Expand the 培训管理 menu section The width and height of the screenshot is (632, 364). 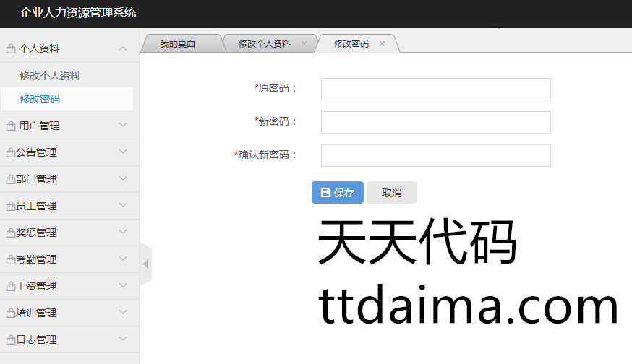click(x=123, y=313)
